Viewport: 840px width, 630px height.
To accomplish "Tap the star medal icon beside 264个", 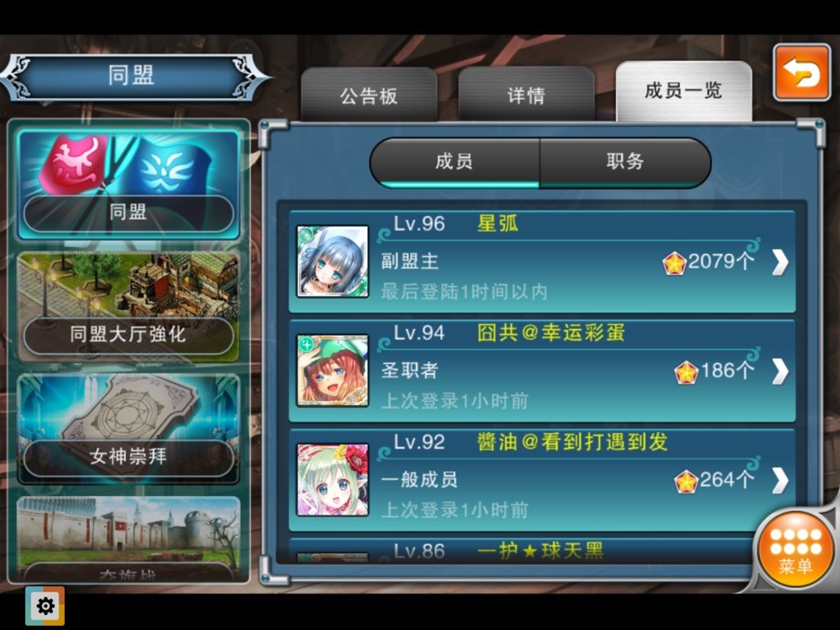I will tap(686, 481).
